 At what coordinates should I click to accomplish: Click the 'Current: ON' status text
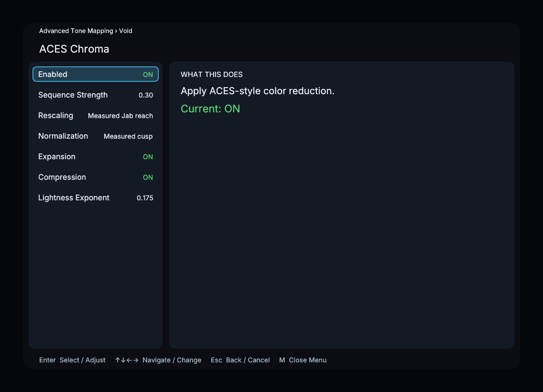pos(210,109)
